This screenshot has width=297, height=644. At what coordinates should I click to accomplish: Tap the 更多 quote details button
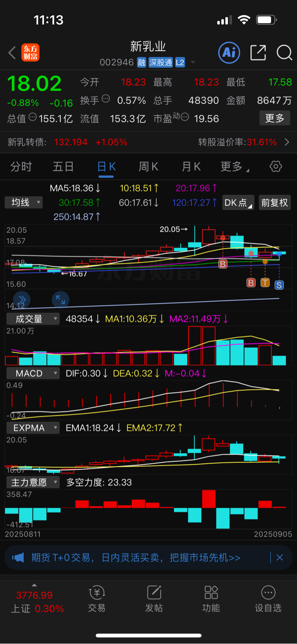coord(275,118)
